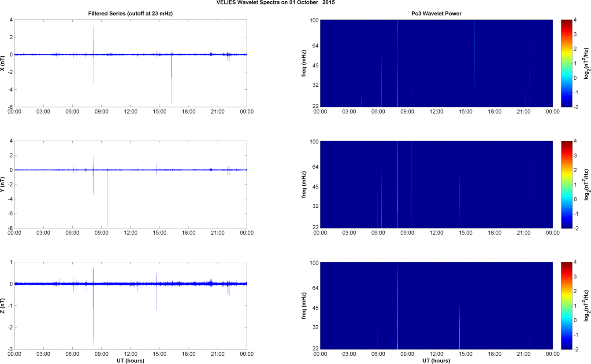Select the "Filtered Series (cutoff at 23 mHz)" heading

click(x=130, y=14)
